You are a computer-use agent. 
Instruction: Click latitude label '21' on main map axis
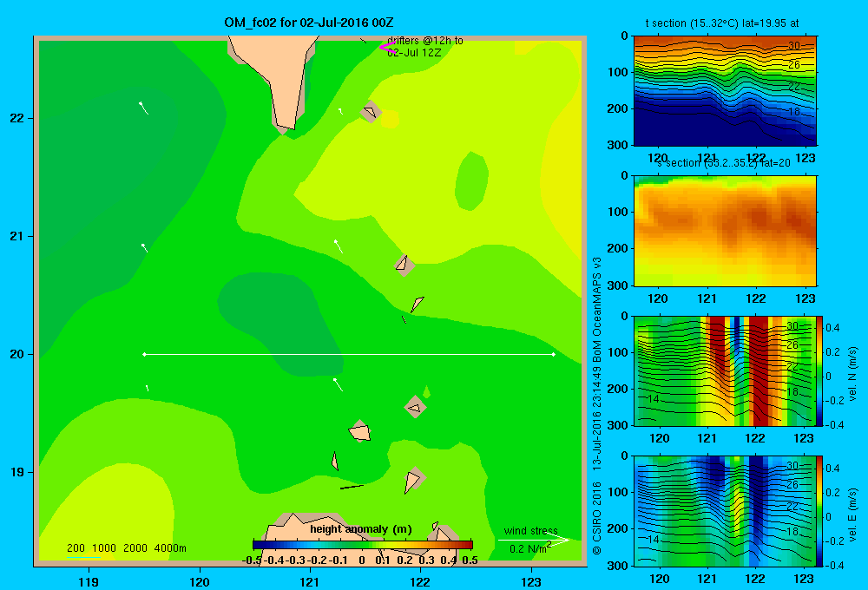click(16, 236)
